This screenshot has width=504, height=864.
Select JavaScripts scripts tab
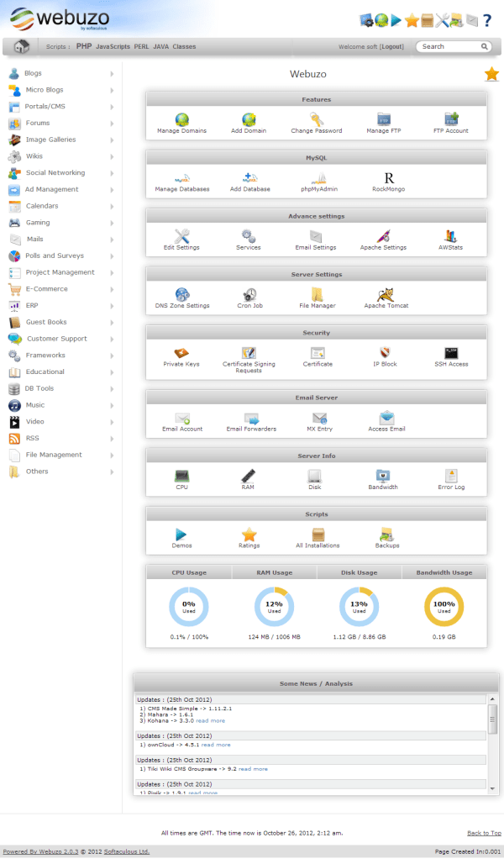click(x=113, y=47)
